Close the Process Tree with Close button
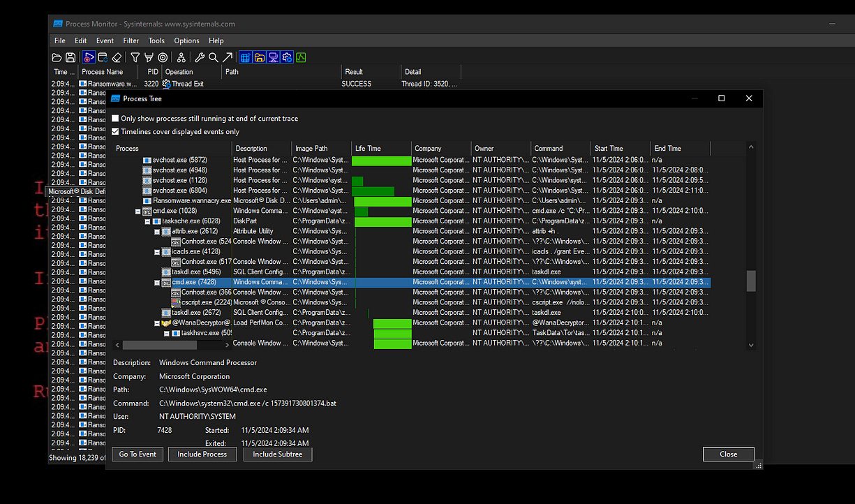 pyautogui.click(x=729, y=454)
